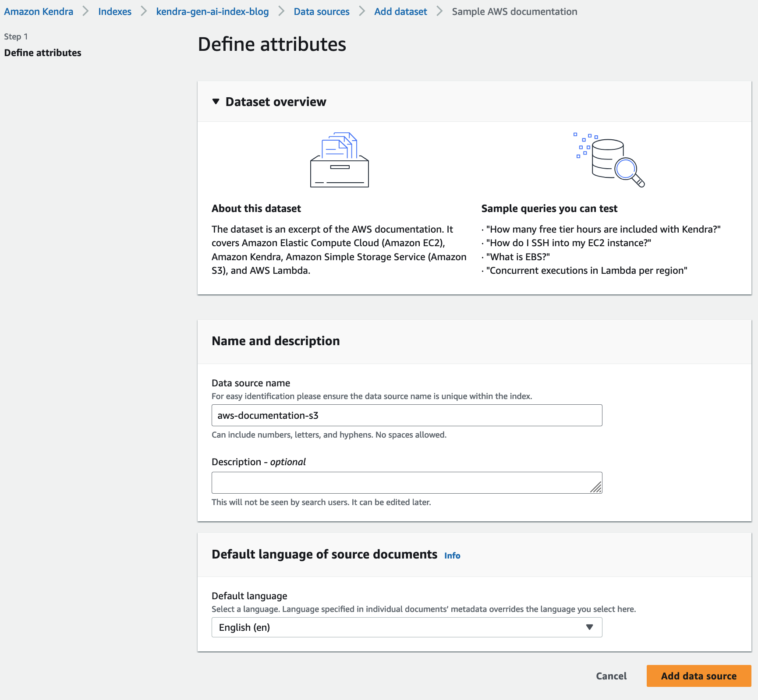Select the Define attributes step

click(x=43, y=53)
